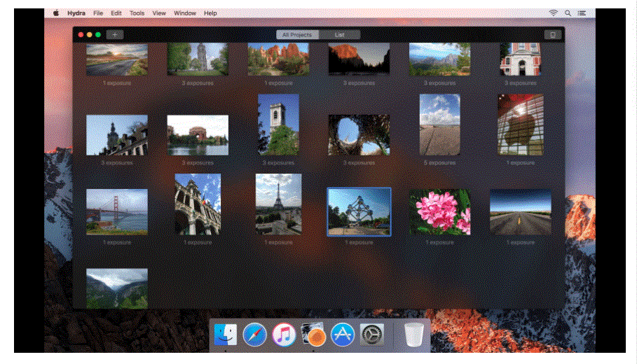
Task: Toggle the panel icon in window's top-right
Action: tap(552, 35)
